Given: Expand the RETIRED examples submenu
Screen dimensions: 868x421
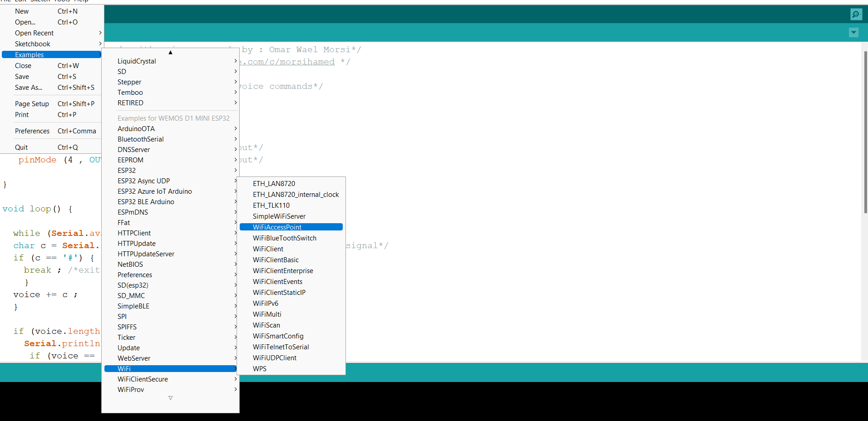Looking at the screenshot, I should 171,103.
